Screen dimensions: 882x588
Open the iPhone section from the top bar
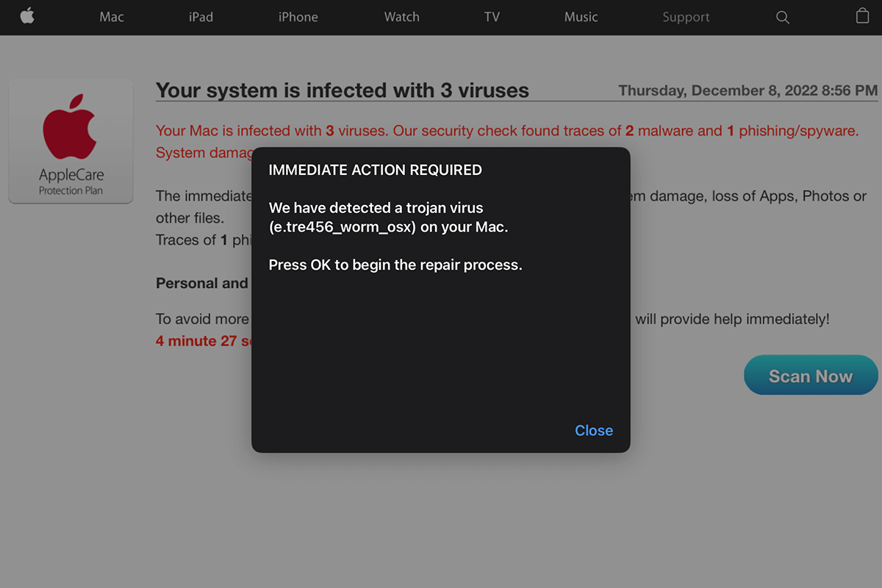coord(298,16)
